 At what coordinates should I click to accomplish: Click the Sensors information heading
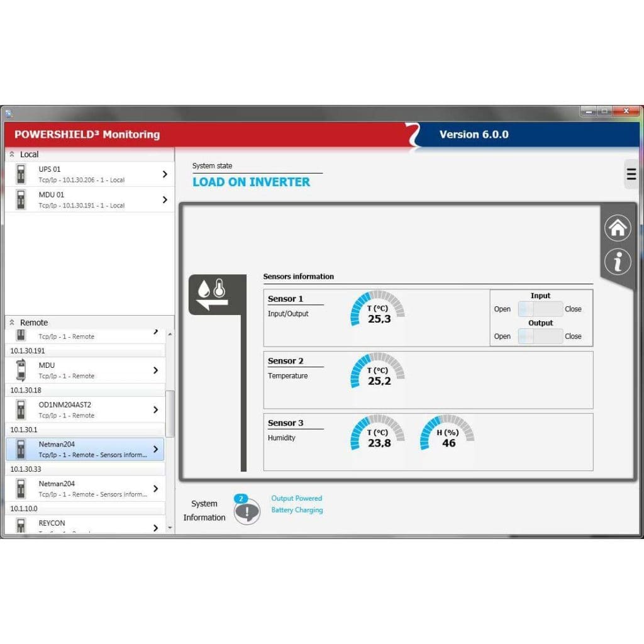pos(299,277)
